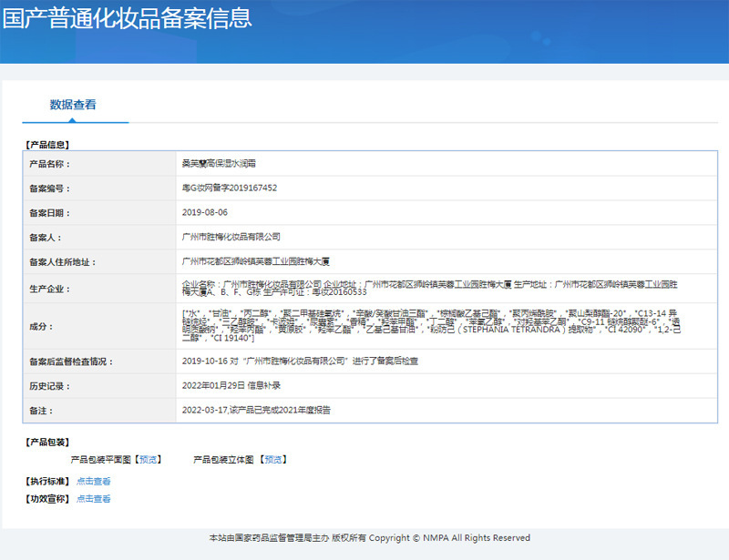Select the filing date 2019-08-06
Image resolution: width=729 pixels, height=560 pixels.
click(x=204, y=212)
